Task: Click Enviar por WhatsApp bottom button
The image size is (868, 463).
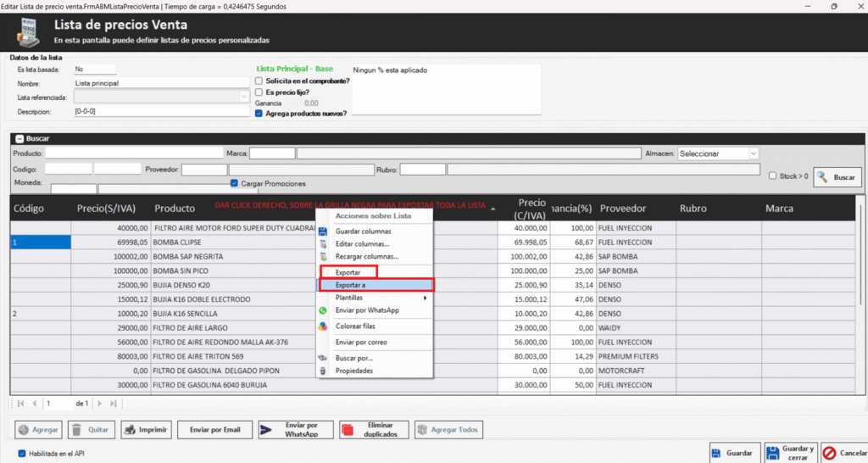Action: pyautogui.click(x=289, y=430)
